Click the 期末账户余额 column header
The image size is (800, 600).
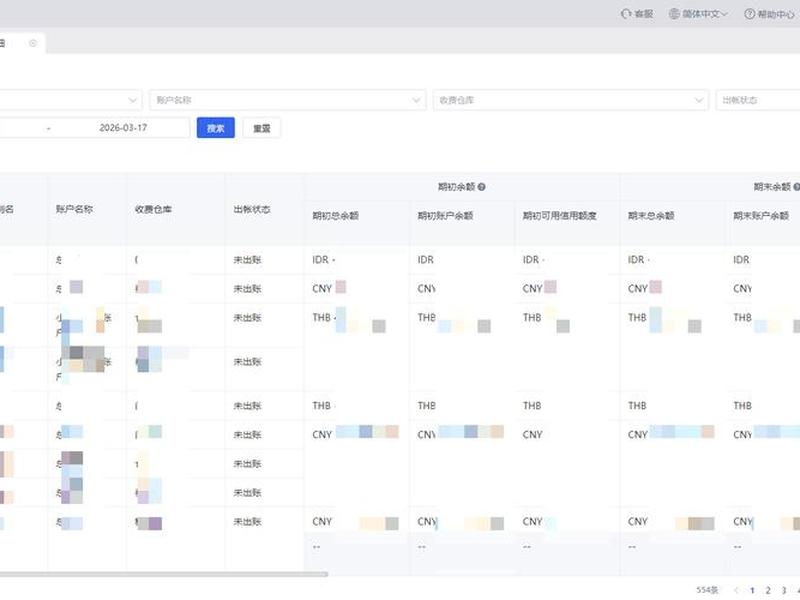point(761,216)
